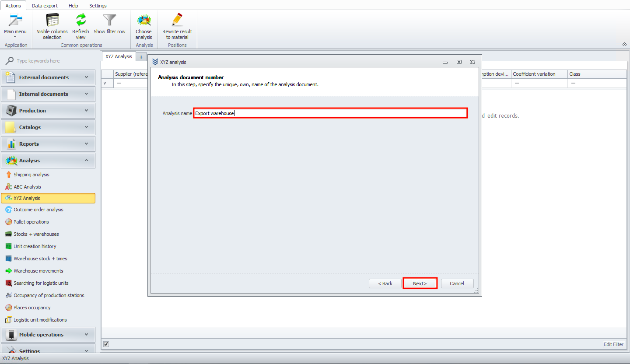Add a new tab with plus button
The height and width of the screenshot is (364, 630).
141,57
